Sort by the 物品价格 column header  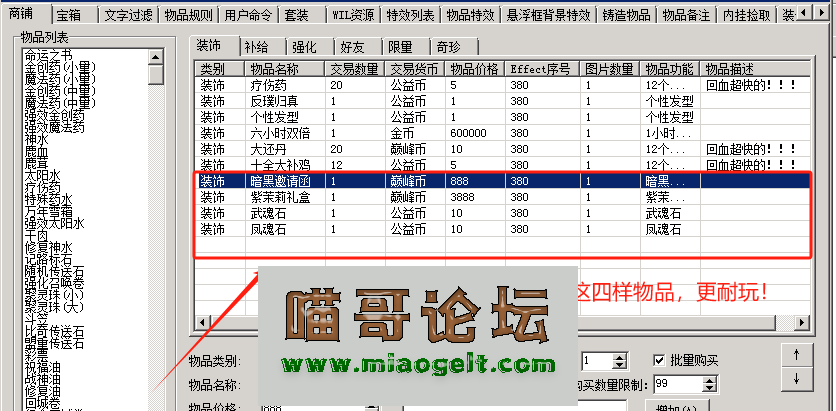(x=475, y=69)
